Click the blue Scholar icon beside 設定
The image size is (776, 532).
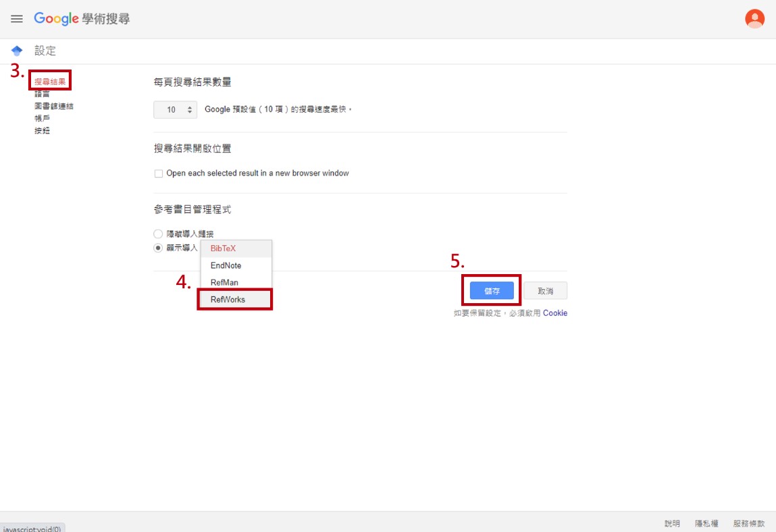[17, 51]
